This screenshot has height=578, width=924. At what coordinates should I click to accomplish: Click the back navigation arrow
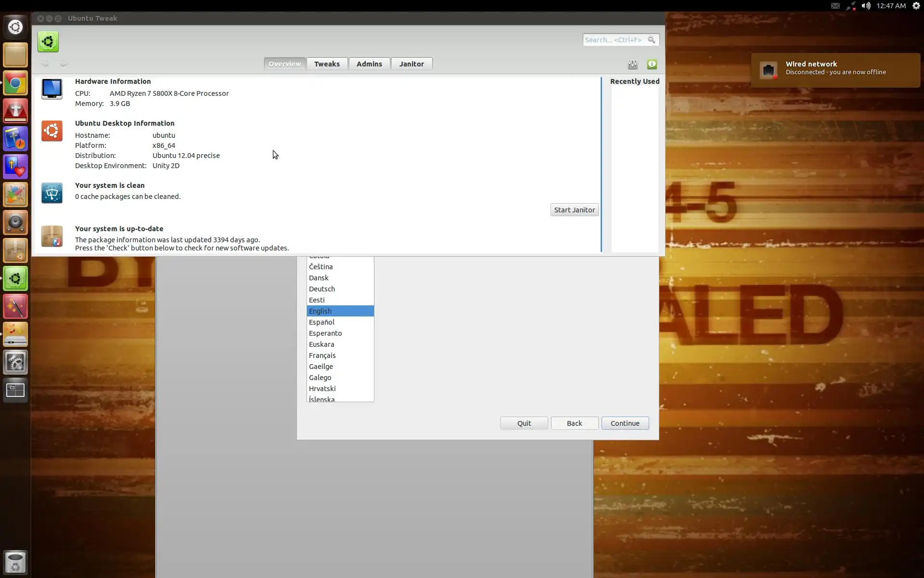[45, 64]
